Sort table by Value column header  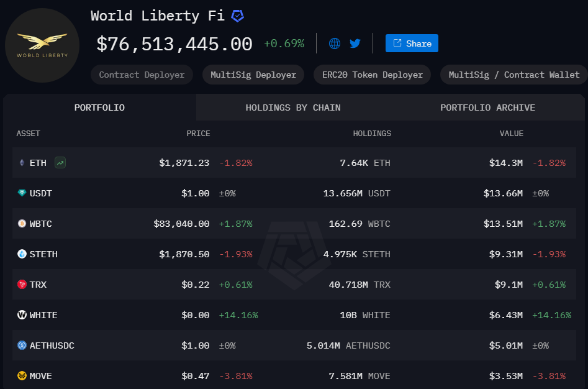[x=511, y=134]
